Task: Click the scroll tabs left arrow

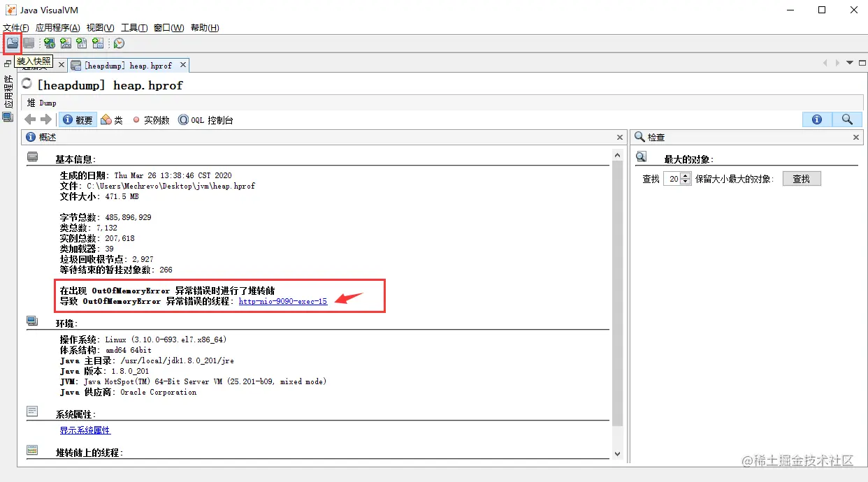Action: click(825, 63)
